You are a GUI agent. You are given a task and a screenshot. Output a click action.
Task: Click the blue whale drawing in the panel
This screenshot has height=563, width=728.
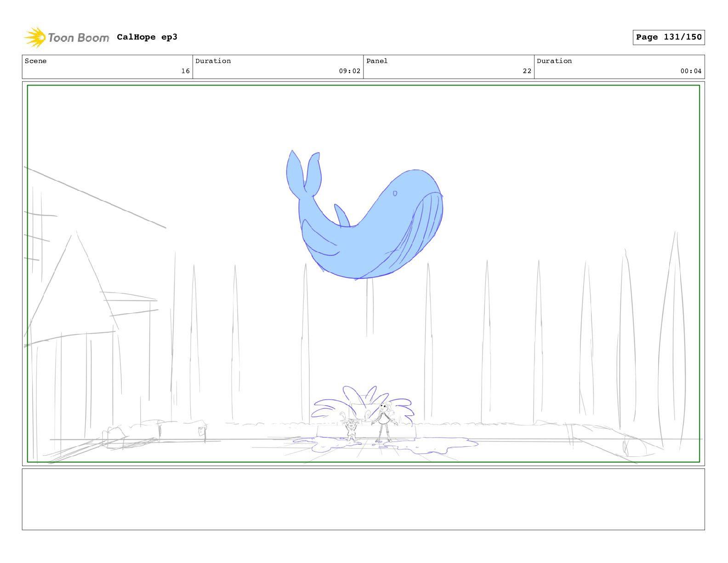click(x=364, y=215)
